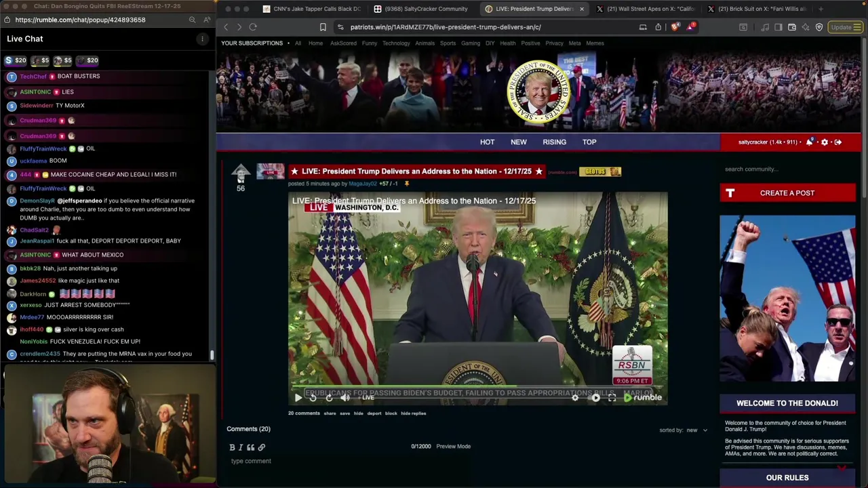Open the video player settings gear
868x488 pixels.
point(575,398)
